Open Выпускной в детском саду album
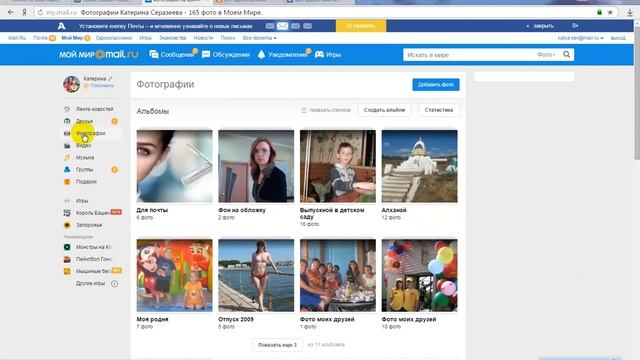 (x=338, y=166)
